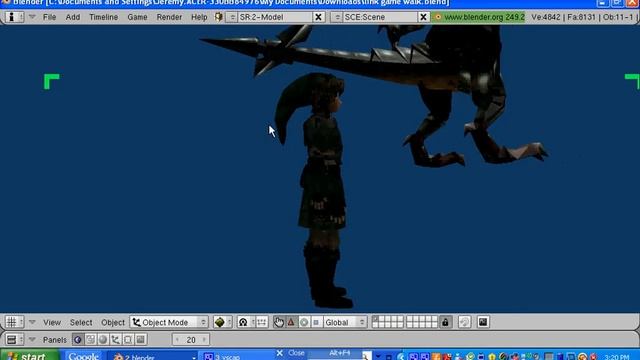Collapse the 3D view header menus triangle
The image size is (640, 360).
click(x=32, y=322)
